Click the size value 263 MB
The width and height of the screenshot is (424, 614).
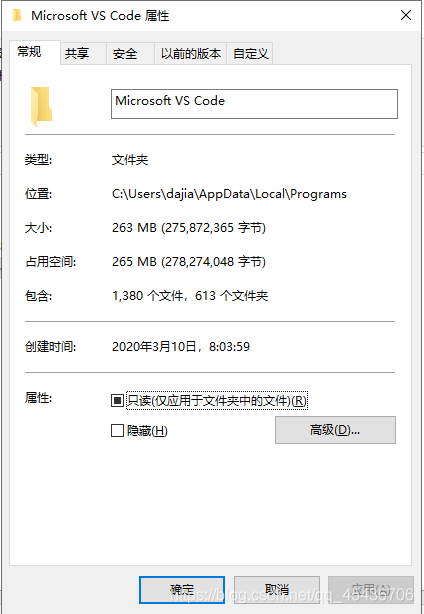click(189, 228)
